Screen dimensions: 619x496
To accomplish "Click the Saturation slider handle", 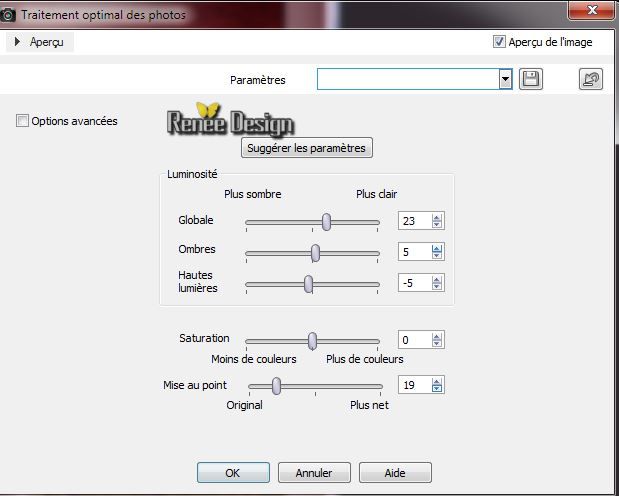I will coord(312,340).
